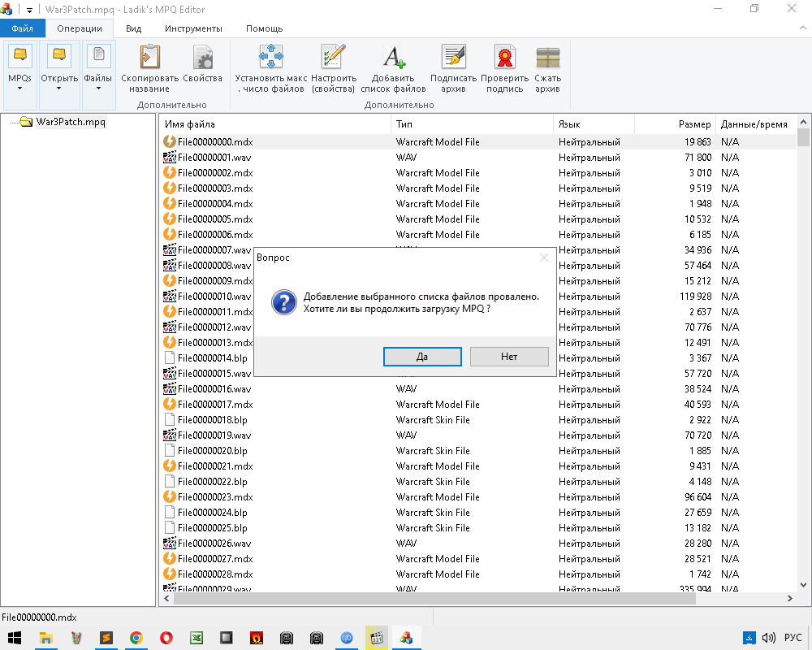This screenshot has height=650, width=812.
Task: Open Excel from the taskbar
Action: tap(197, 638)
